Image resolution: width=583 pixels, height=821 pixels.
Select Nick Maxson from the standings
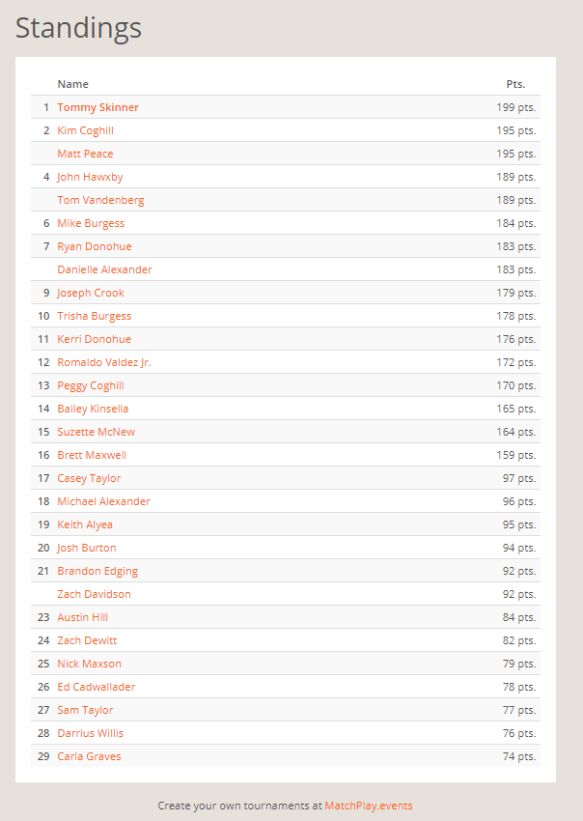(x=89, y=663)
